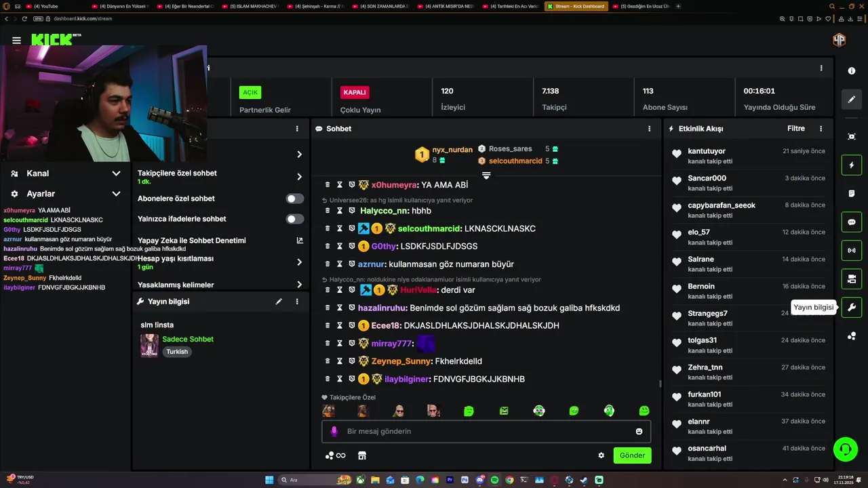Screen dimensions: 868x488
Task: Click the Sadece Sohbet category link
Action: coord(188,339)
